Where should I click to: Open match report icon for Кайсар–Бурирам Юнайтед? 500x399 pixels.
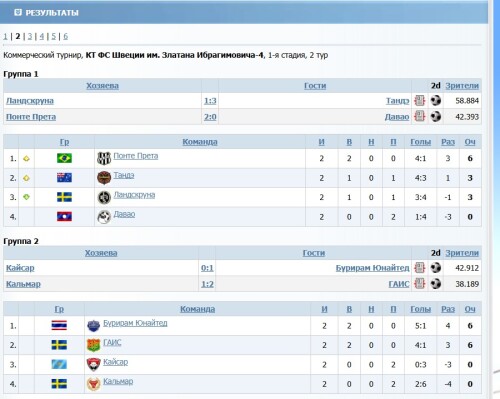click(x=420, y=268)
